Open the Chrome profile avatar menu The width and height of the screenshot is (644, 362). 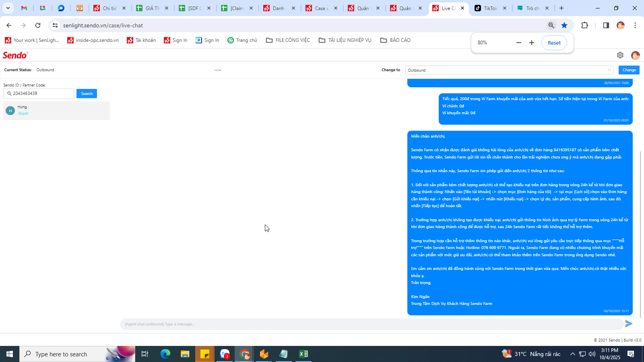(x=621, y=25)
